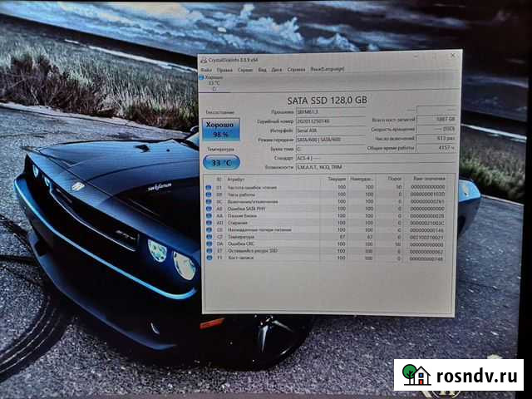Click the 33 °C temperature button
The image size is (532, 399).
[x=219, y=163]
